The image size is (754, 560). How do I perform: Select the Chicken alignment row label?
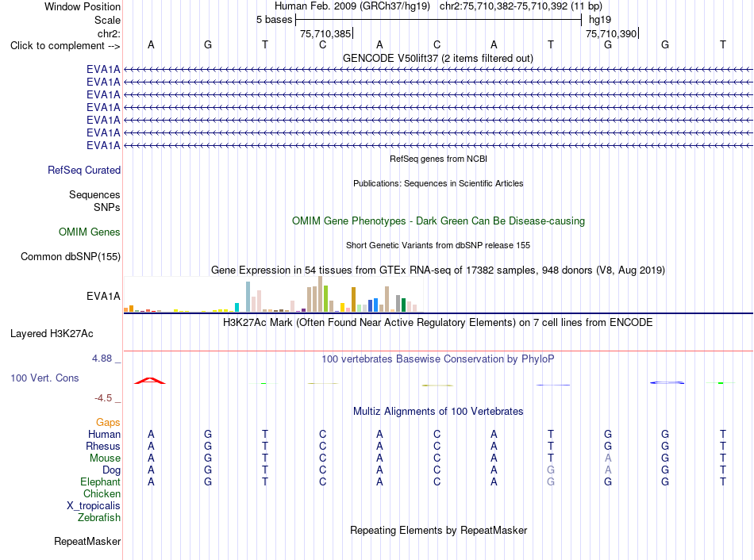pos(102,494)
